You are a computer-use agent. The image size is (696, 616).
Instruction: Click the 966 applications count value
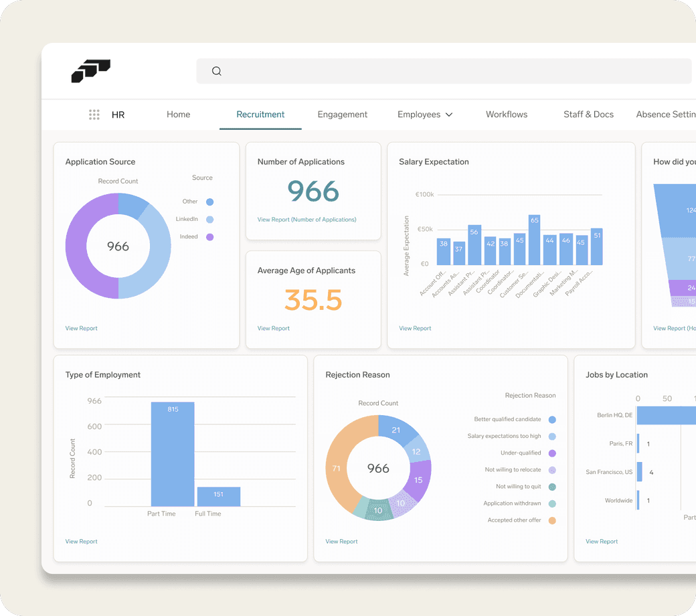313,191
